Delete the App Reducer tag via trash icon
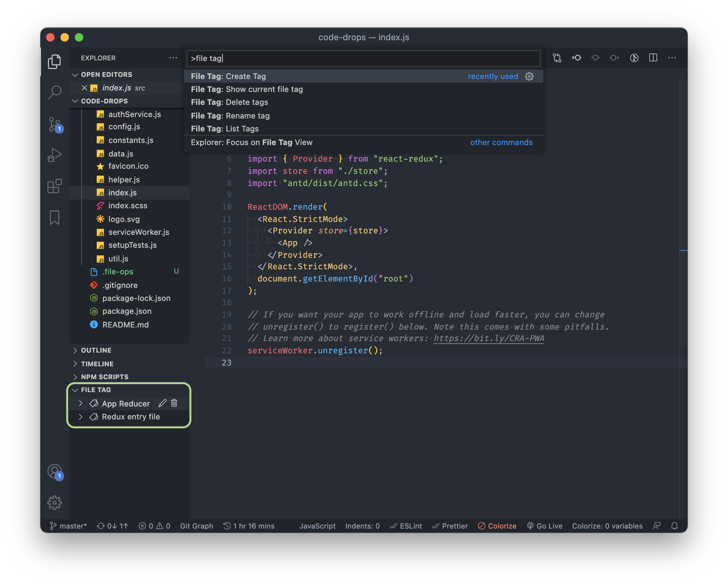Screen dimensions: 728x586 (174, 403)
